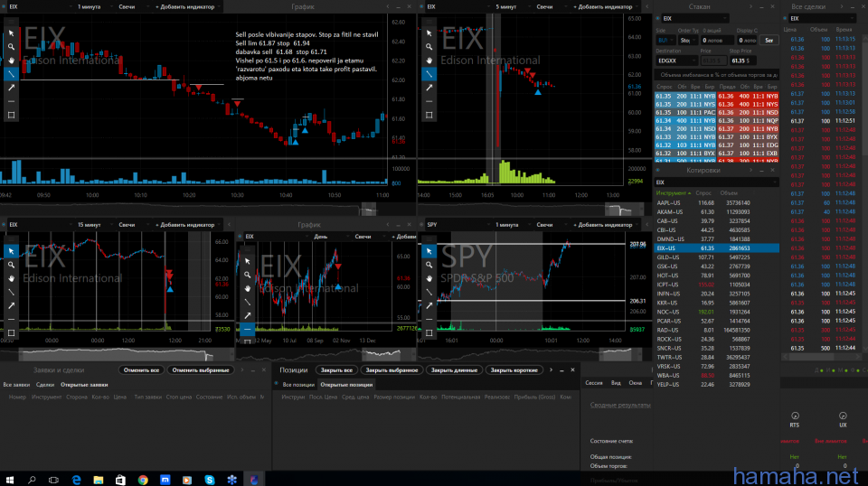Viewport: 868px width, 486px height.
Task: Open the EDGXX destination dropdown
Action: click(676, 61)
